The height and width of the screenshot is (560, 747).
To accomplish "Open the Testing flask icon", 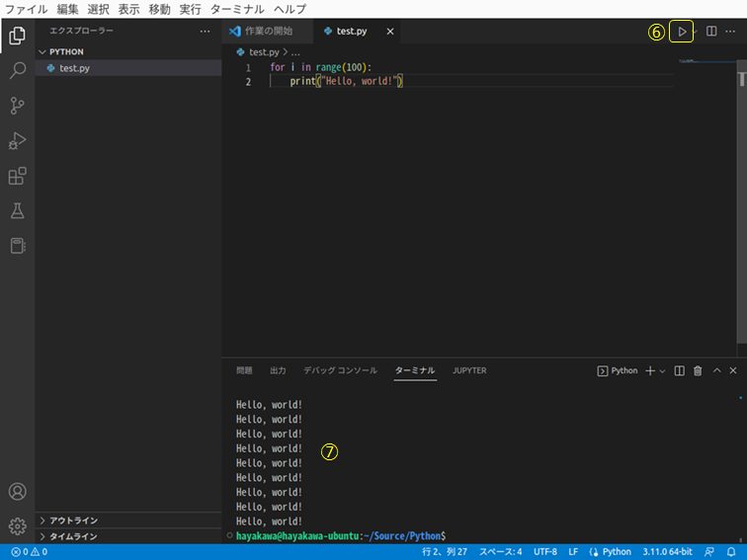I will [18, 210].
